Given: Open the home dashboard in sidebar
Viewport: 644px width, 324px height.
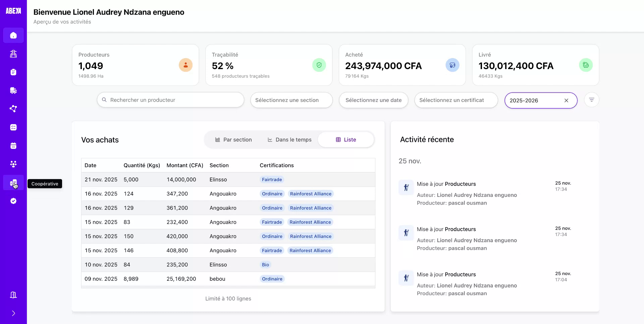Looking at the screenshot, I should click(x=13, y=35).
